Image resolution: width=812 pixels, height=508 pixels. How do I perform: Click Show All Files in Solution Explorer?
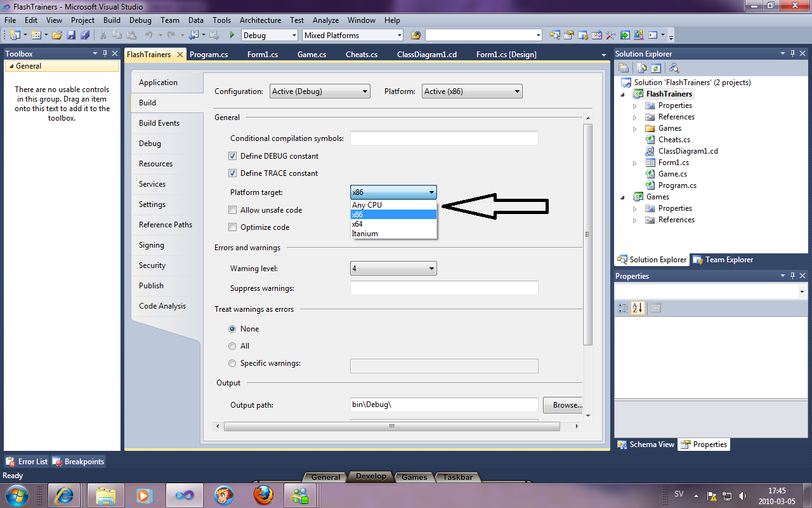coord(641,68)
